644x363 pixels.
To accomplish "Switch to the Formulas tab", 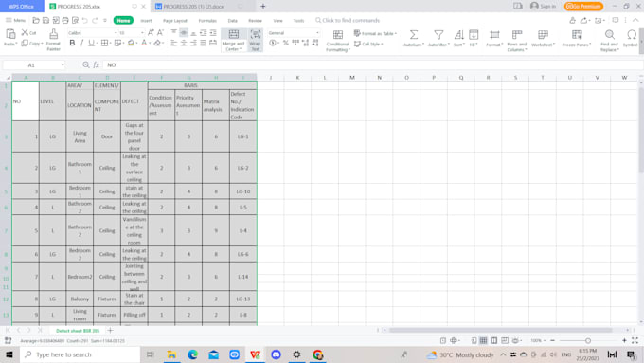I will pyautogui.click(x=207, y=21).
